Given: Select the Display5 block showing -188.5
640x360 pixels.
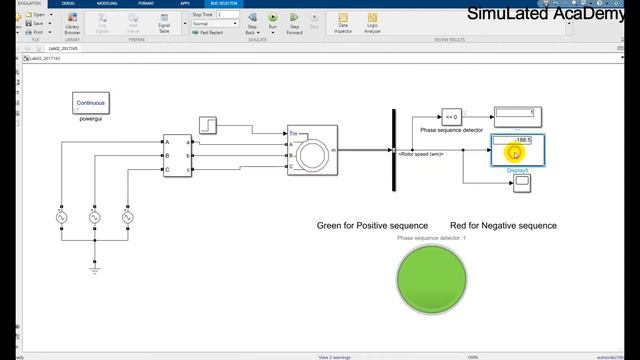Looking at the screenshot, I should 518,150.
